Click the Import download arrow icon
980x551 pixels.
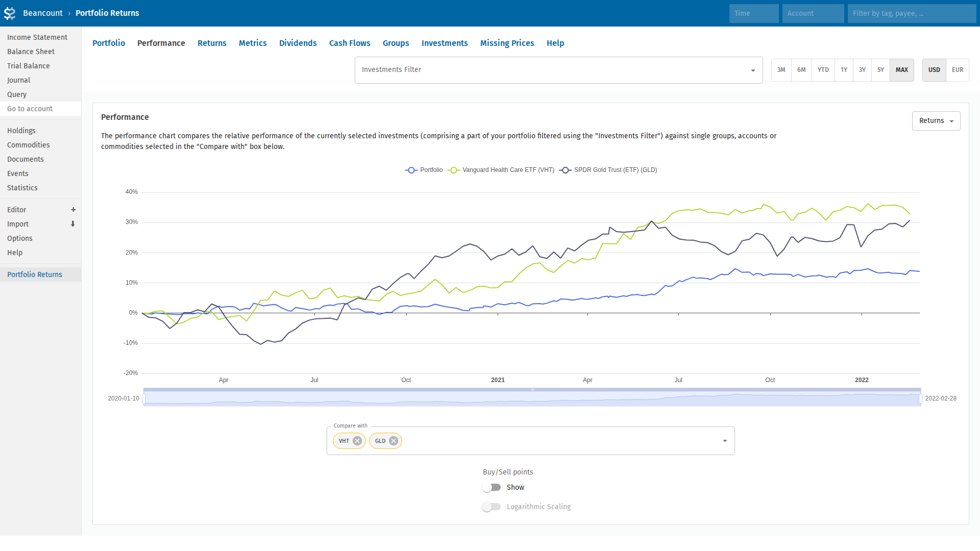tap(73, 224)
